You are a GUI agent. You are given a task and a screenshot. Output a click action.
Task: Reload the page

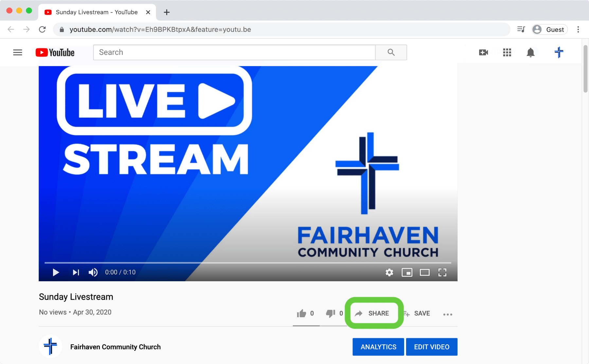(42, 29)
